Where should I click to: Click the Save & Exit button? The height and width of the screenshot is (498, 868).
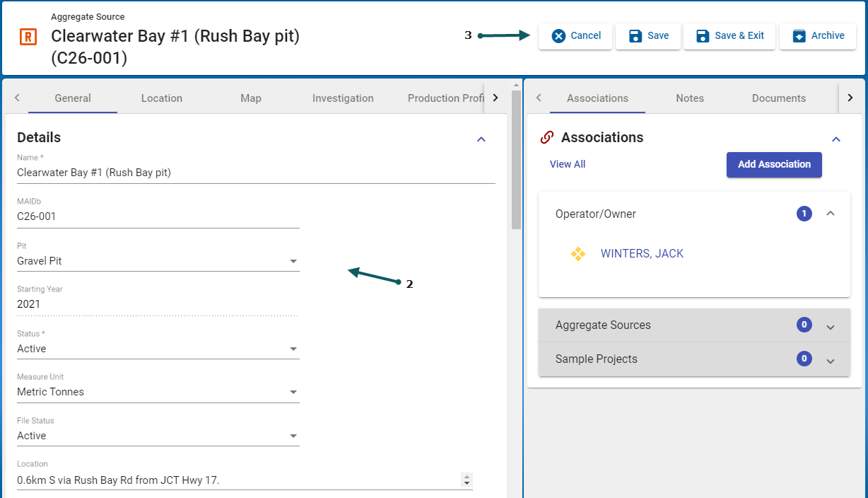(729, 36)
